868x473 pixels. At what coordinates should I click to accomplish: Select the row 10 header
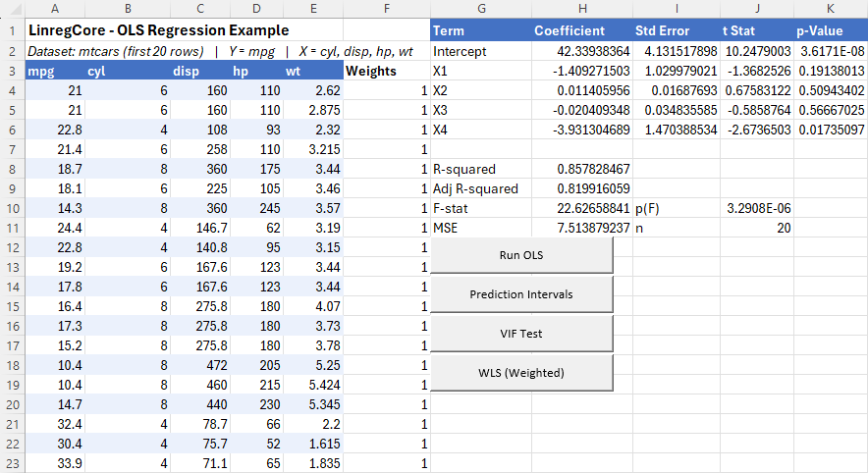12,208
